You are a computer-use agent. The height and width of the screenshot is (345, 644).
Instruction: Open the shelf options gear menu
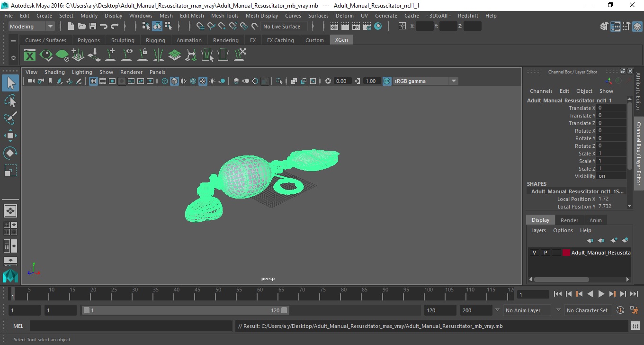point(13,58)
